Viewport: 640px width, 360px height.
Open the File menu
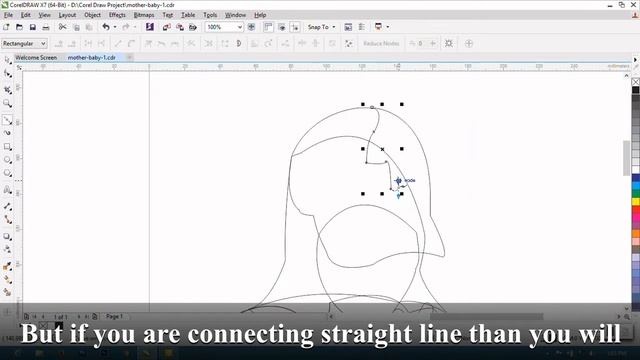click(8, 15)
